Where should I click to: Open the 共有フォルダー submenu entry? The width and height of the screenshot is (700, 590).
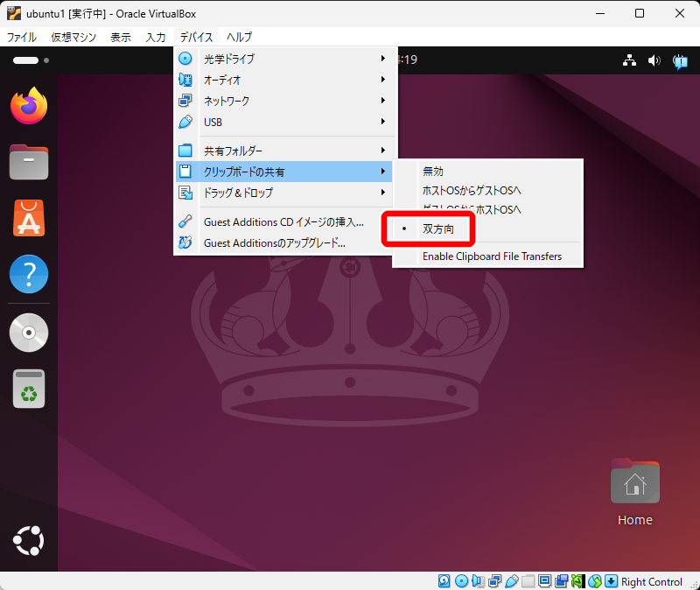click(283, 151)
